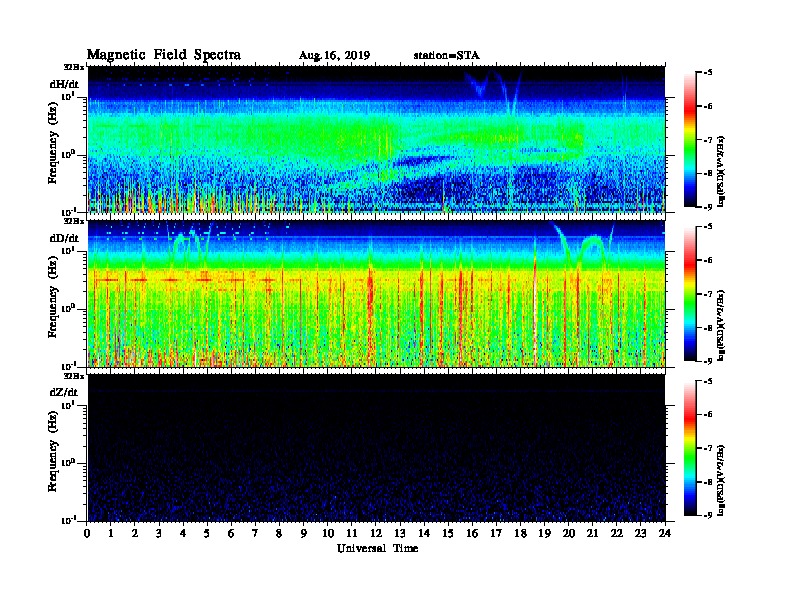Select the date text "Aug. 16, 2019"

coord(334,56)
